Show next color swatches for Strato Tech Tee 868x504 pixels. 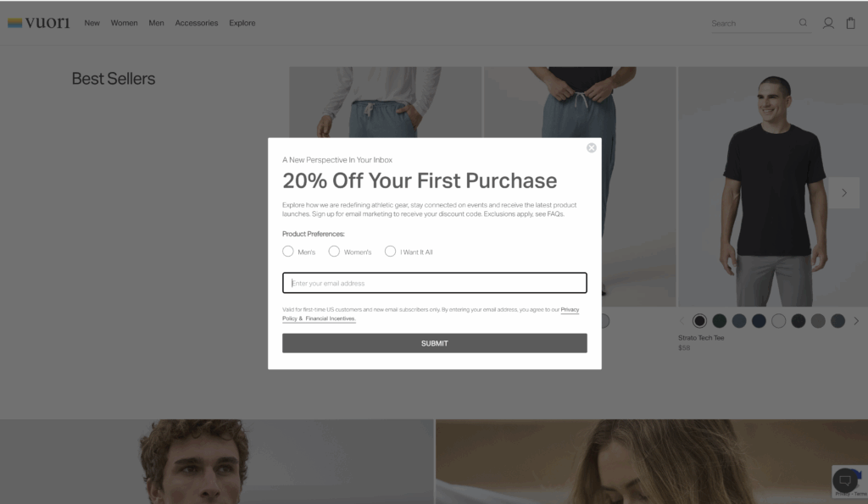pyautogui.click(x=856, y=321)
